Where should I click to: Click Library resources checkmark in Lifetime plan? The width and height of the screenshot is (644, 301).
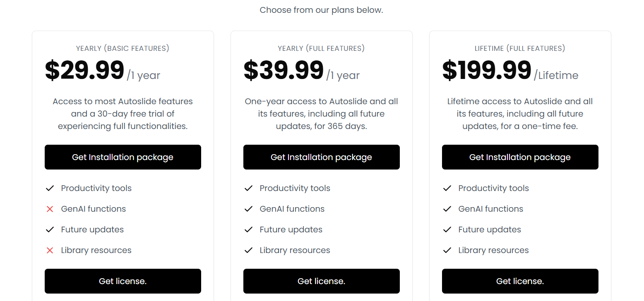[x=447, y=251]
